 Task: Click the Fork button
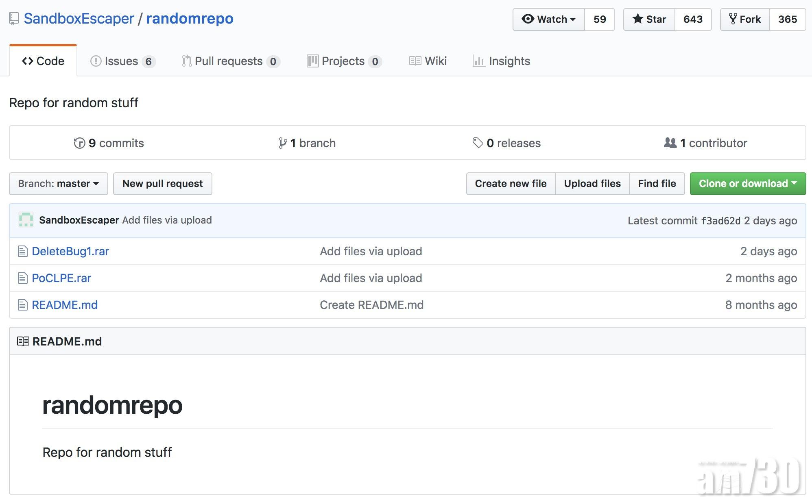[x=745, y=19]
